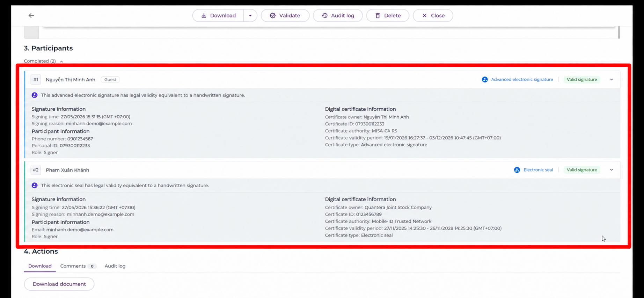The width and height of the screenshot is (644, 298).
Task: Click Certificate ID 0123456789
Action: point(369,215)
